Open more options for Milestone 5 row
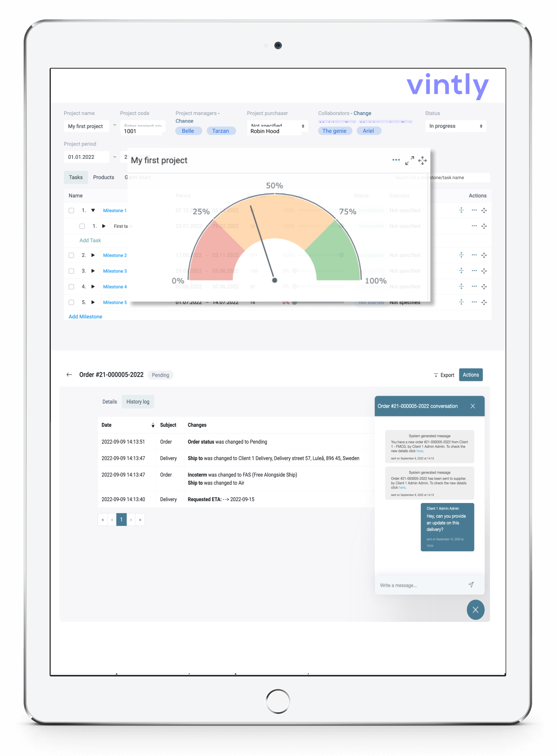 pyautogui.click(x=474, y=302)
